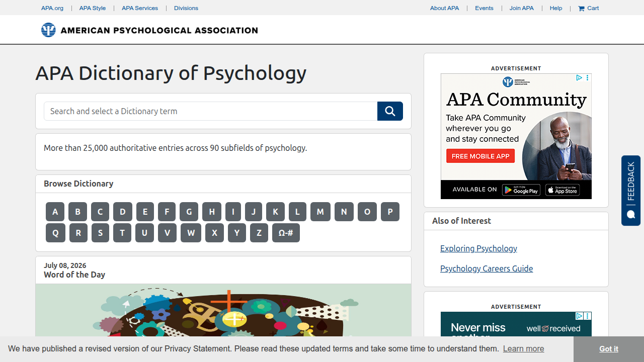Browse dictionary letter I

pyautogui.click(x=233, y=212)
